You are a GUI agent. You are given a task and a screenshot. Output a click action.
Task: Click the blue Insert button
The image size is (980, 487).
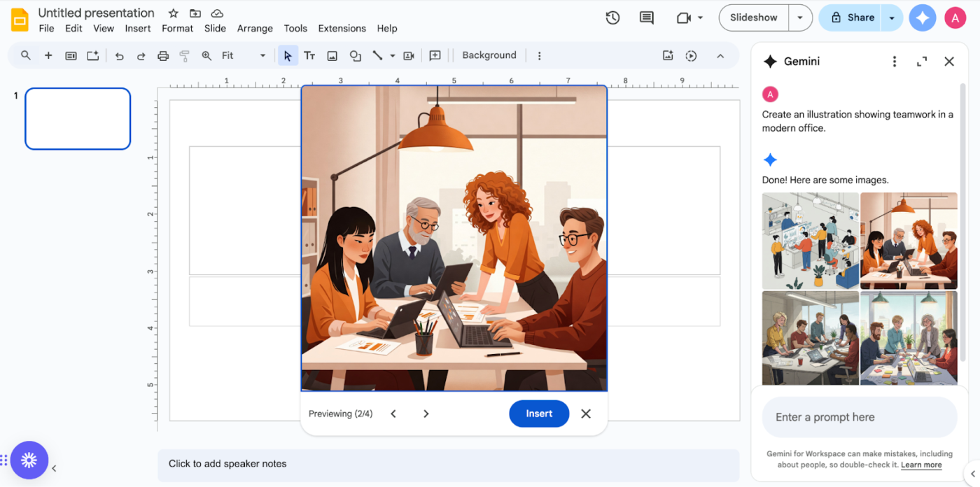(539, 414)
